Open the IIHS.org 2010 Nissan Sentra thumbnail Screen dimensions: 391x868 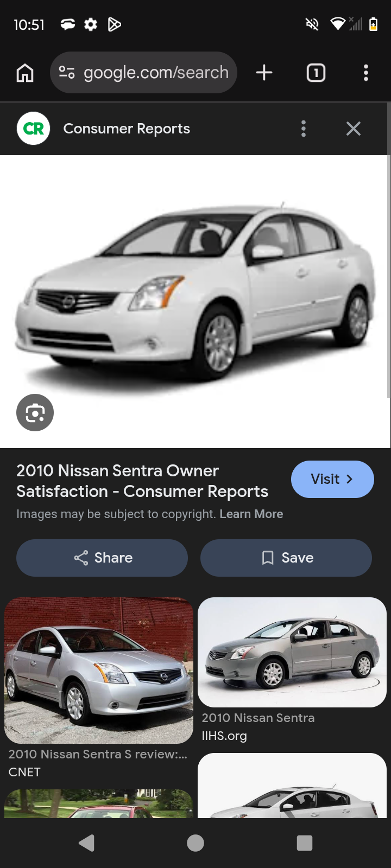point(292,652)
